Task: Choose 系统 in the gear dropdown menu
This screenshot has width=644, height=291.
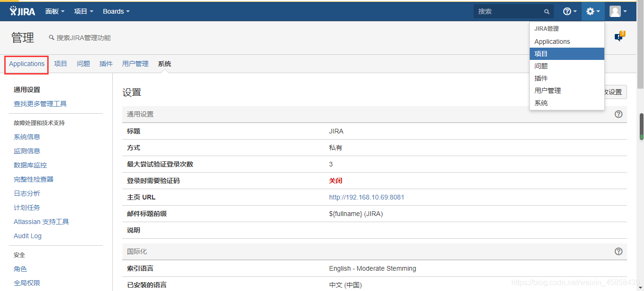Action: (x=567, y=103)
